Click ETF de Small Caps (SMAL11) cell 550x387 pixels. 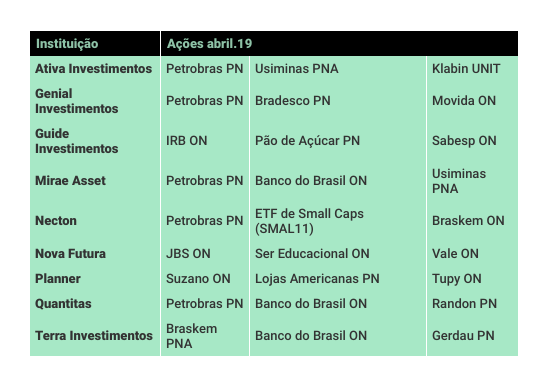point(338,221)
